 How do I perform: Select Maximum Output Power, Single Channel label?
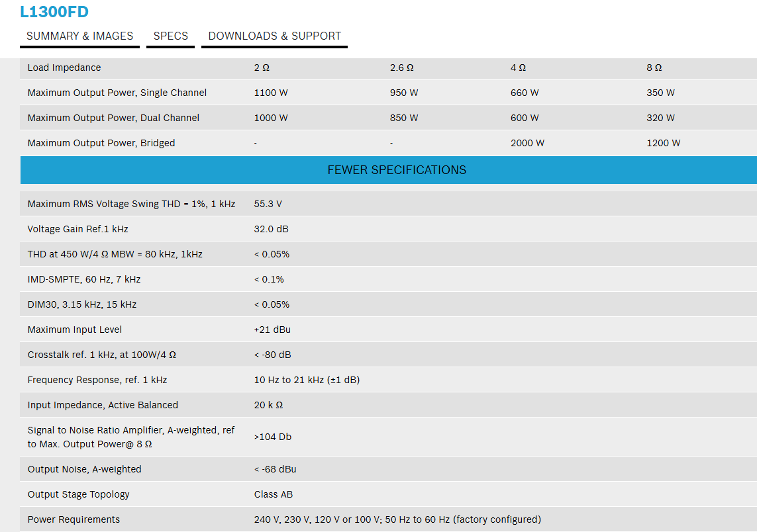pyautogui.click(x=117, y=93)
